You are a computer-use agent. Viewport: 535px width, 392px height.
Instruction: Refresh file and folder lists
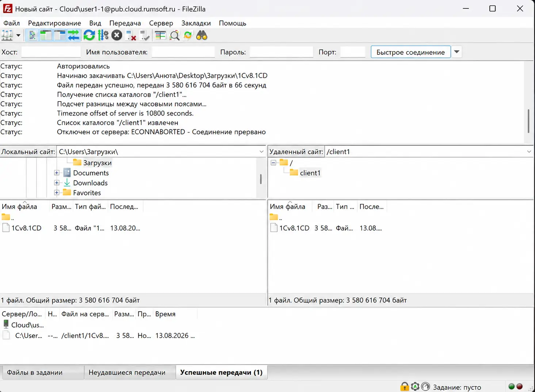coord(89,35)
